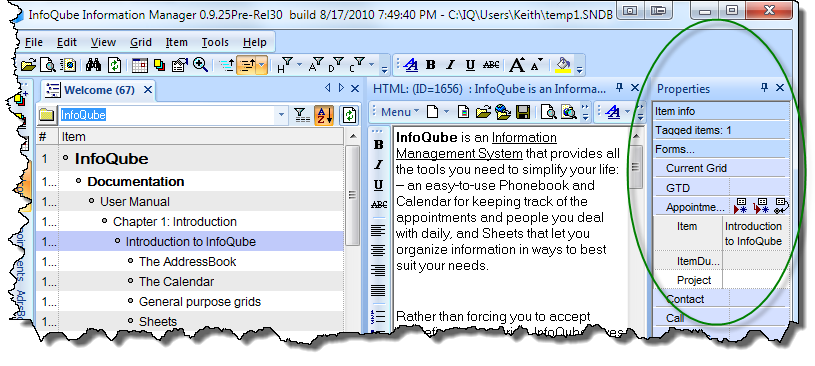Expand the Forms... section in Properties
The height and width of the screenshot is (366, 815).
(x=722, y=150)
